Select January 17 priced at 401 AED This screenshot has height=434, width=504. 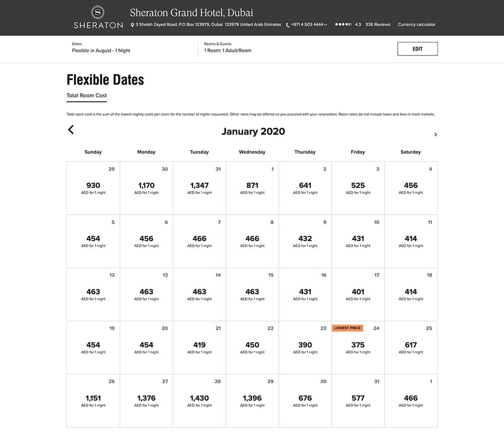click(357, 294)
